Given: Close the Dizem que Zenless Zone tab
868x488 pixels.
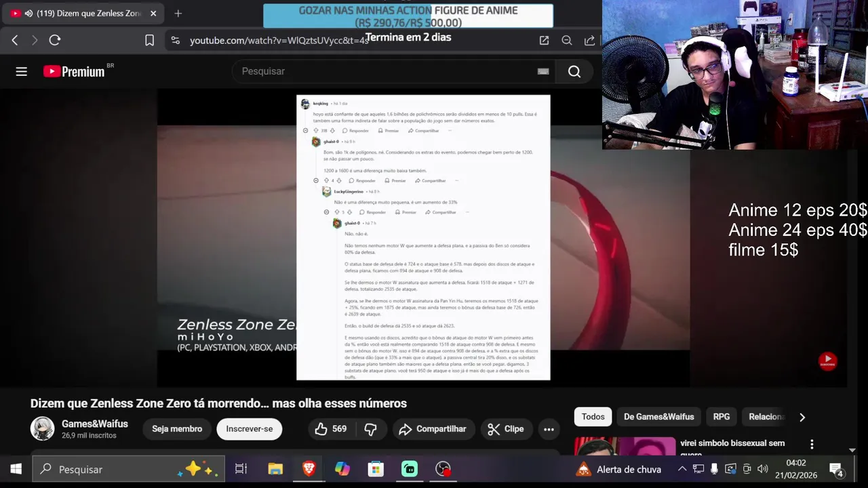Looking at the screenshot, I should (x=153, y=14).
